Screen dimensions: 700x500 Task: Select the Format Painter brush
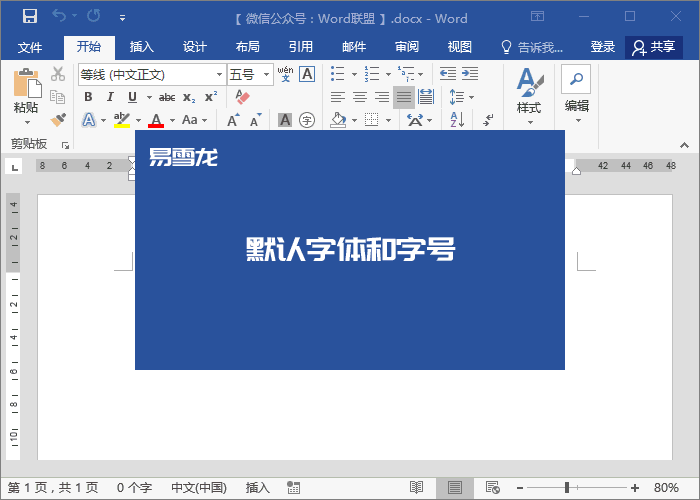tap(58, 120)
